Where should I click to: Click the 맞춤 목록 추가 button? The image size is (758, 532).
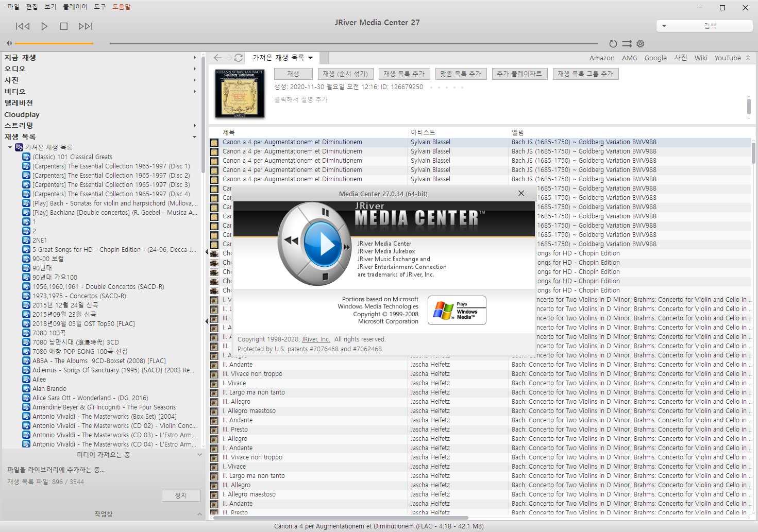pos(461,74)
